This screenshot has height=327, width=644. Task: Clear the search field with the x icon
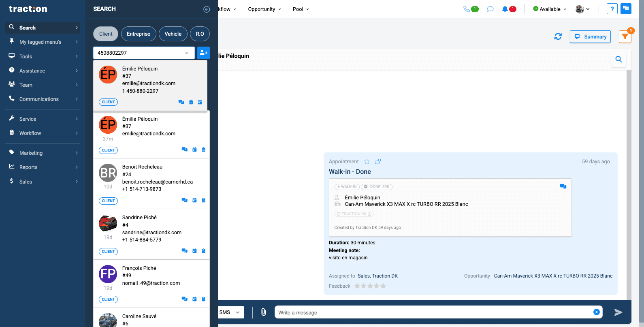point(186,53)
